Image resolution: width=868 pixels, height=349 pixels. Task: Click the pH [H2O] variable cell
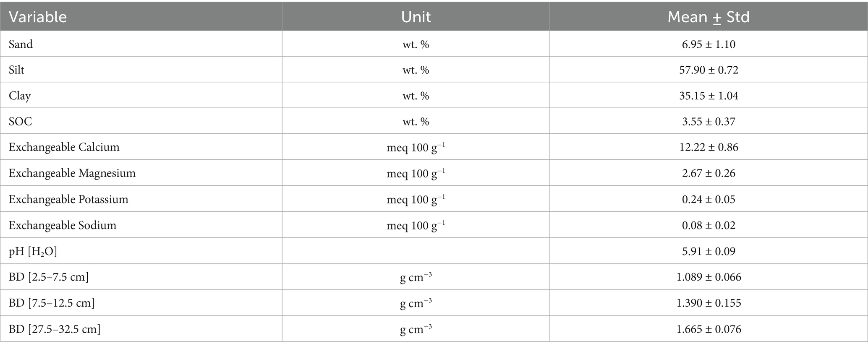tap(33, 251)
